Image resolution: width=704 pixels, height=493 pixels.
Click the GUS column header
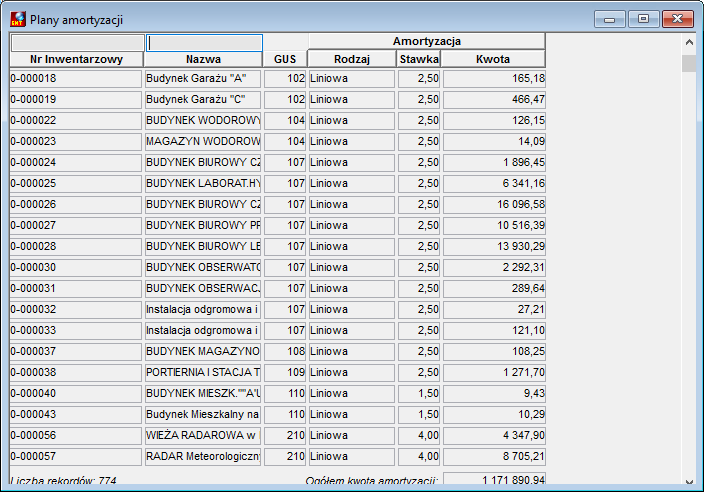(x=285, y=59)
